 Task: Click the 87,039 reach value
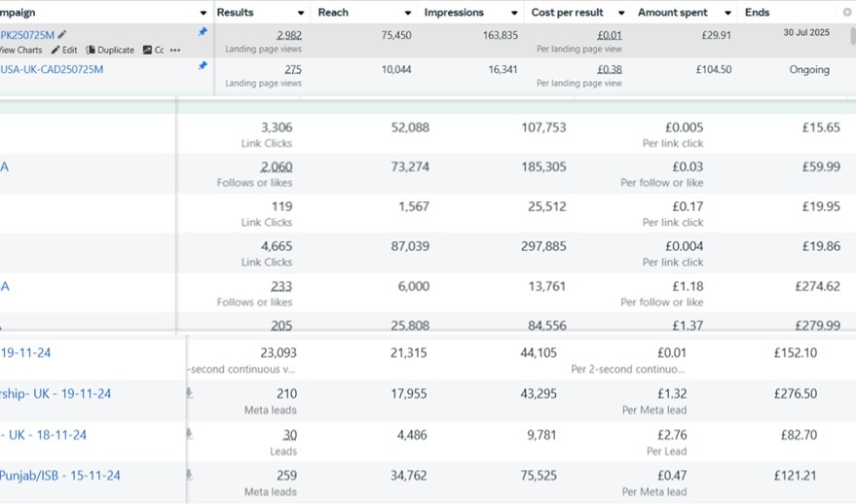point(410,246)
